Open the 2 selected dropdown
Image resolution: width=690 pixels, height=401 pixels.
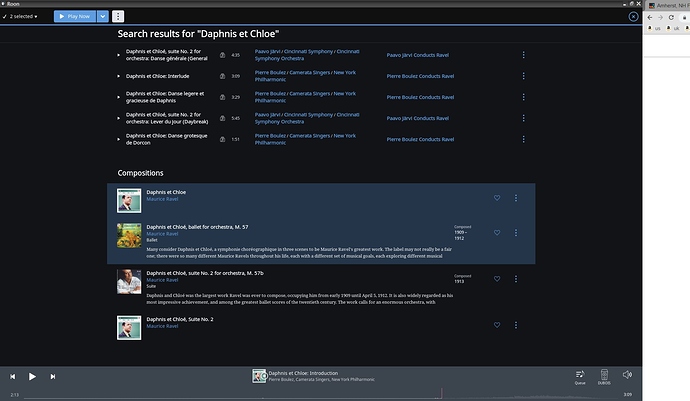[20, 17]
